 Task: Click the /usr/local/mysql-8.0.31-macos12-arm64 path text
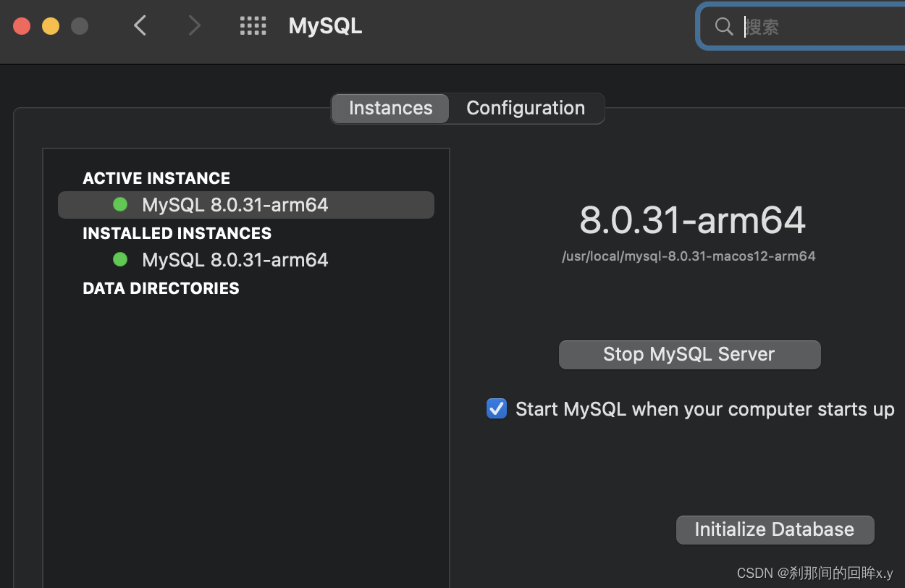pyautogui.click(x=689, y=256)
